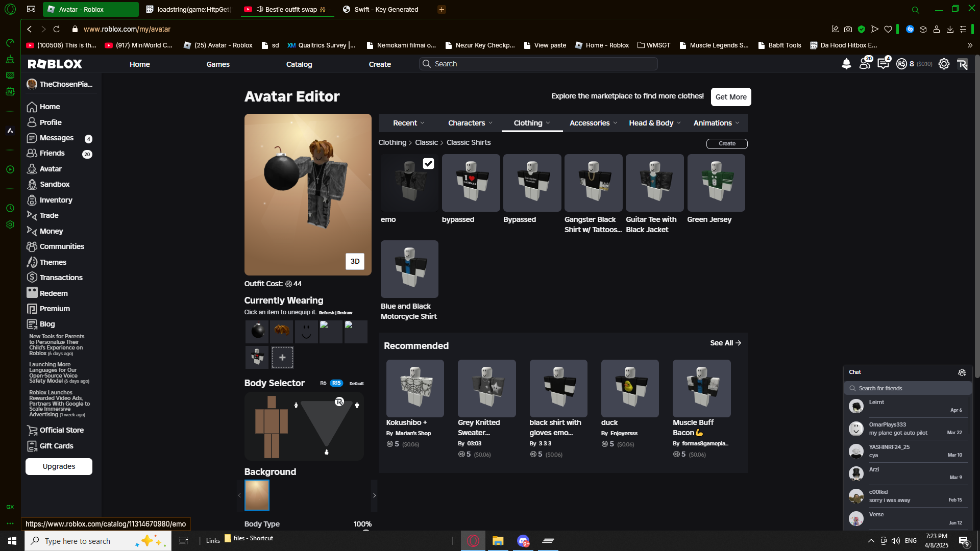The width and height of the screenshot is (980, 551).
Task: Expand the Accessories dropdown tab
Action: pyautogui.click(x=593, y=123)
